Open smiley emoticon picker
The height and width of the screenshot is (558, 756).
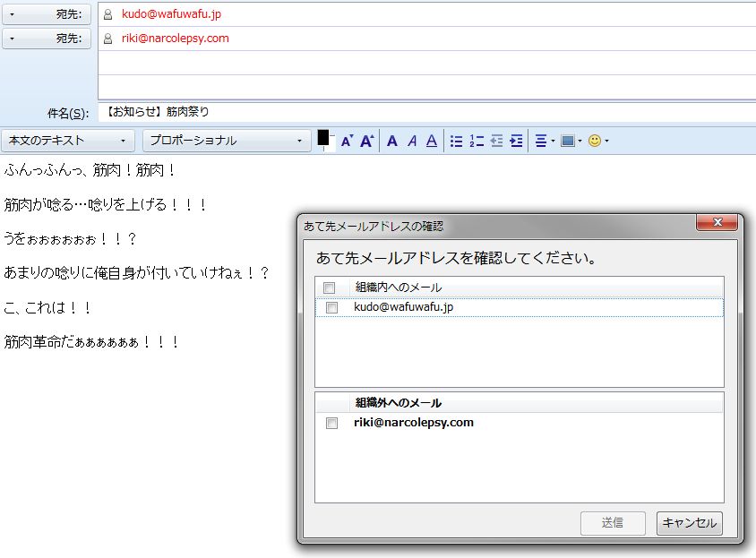point(598,141)
